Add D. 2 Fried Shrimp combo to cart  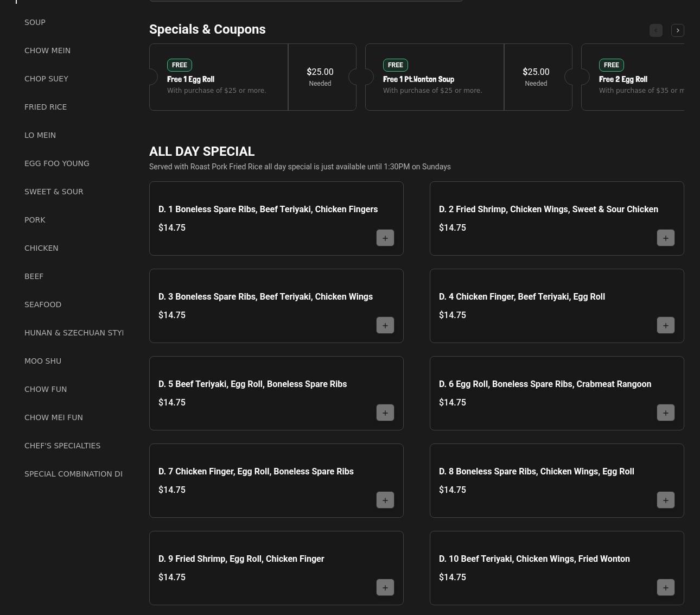(x=665, y=238)
